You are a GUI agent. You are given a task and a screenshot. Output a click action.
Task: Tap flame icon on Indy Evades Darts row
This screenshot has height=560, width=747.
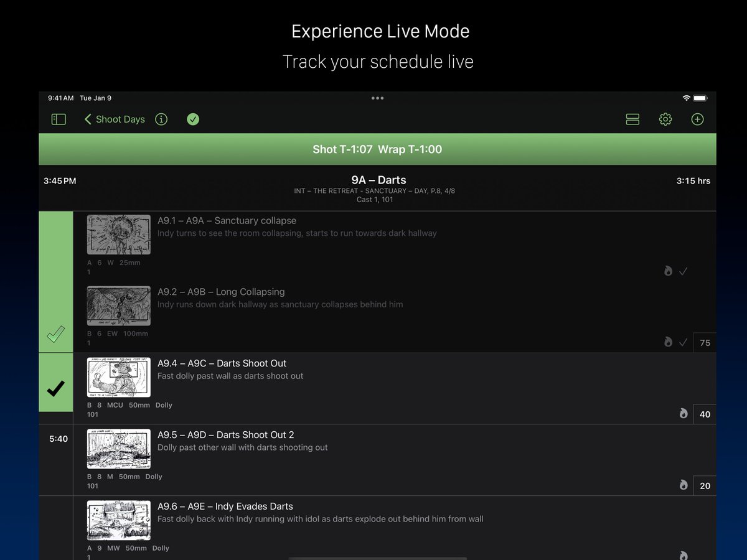coord(684,555)
